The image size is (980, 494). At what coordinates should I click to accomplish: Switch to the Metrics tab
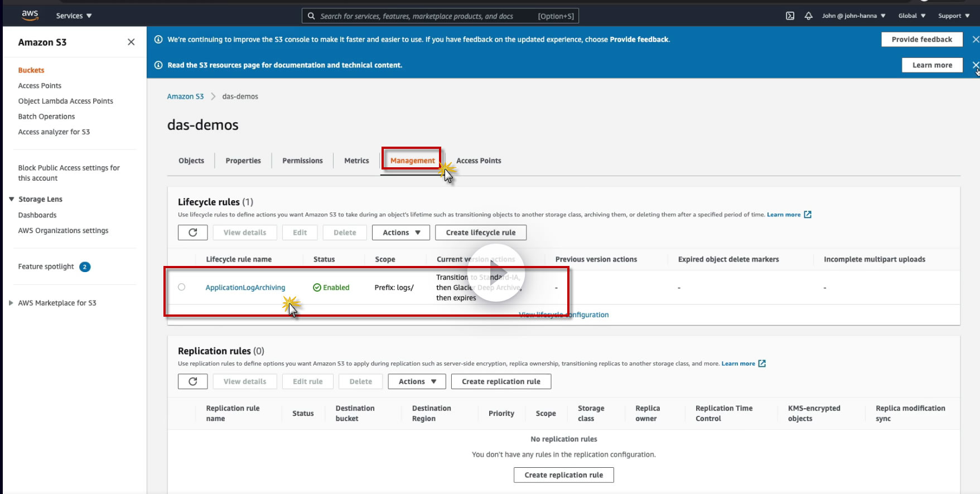(356, 161)
